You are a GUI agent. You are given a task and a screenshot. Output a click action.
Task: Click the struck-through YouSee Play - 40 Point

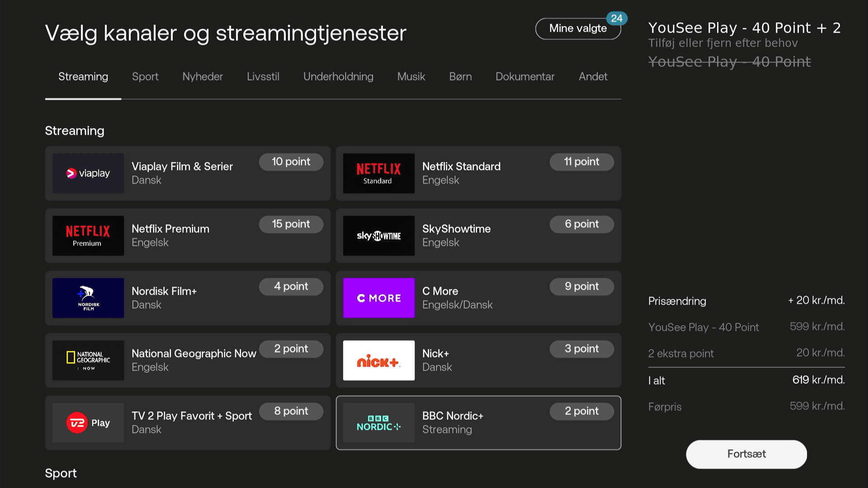pos(729,61)
